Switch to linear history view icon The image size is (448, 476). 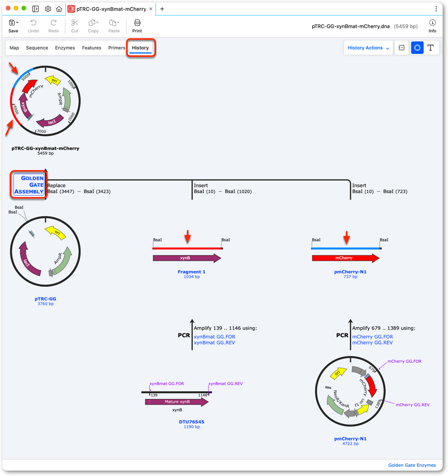402,48
